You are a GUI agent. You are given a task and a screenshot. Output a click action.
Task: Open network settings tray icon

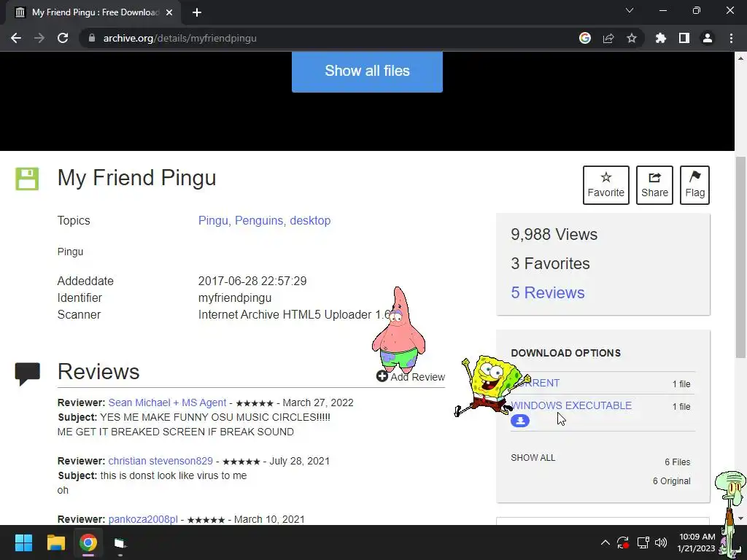tap(643, 542)
